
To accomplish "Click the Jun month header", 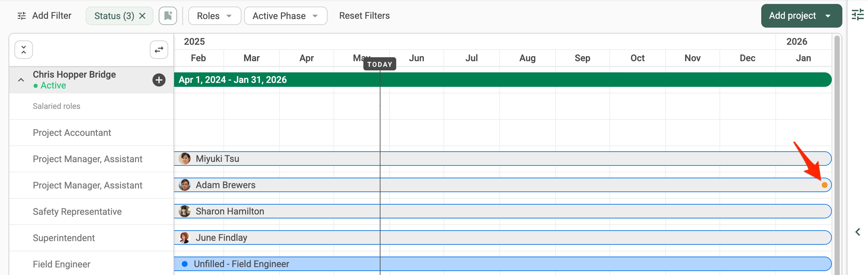I will (x=417, y=58).
